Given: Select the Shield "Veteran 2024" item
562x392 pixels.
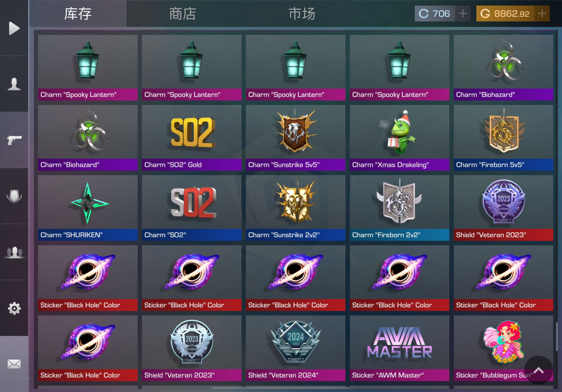Looking at the screenshot, I should coord(295,348).
